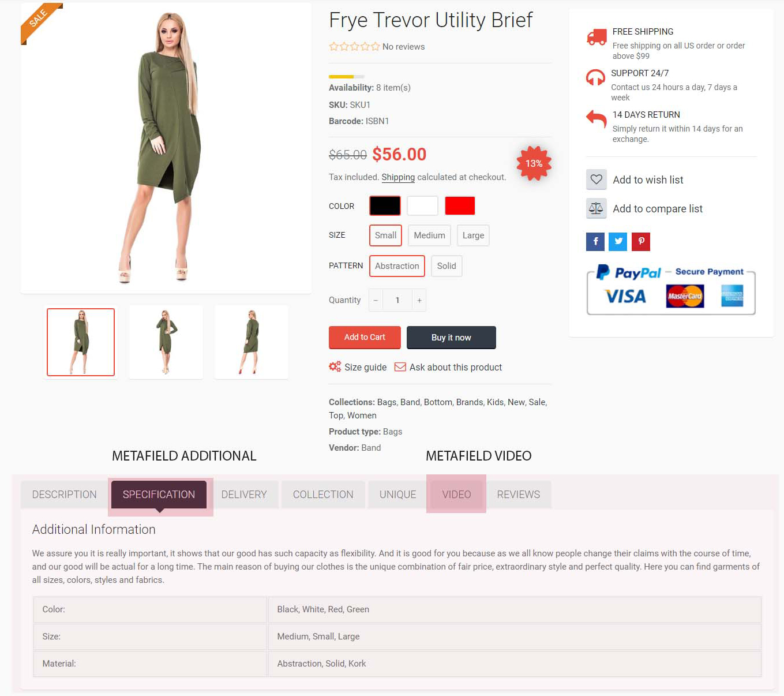Click the Add to wish list heart icon
Screen dimensions: 784x696
[596, 179]
